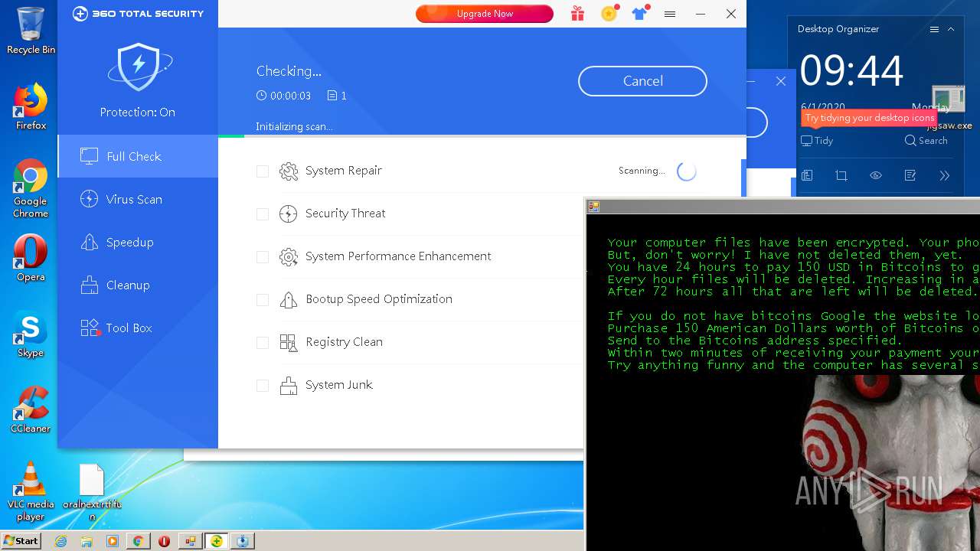The width and height of the screenshot is (980, 551).
Task: Click the System Repair gear icon
Action: click(289, 171)
